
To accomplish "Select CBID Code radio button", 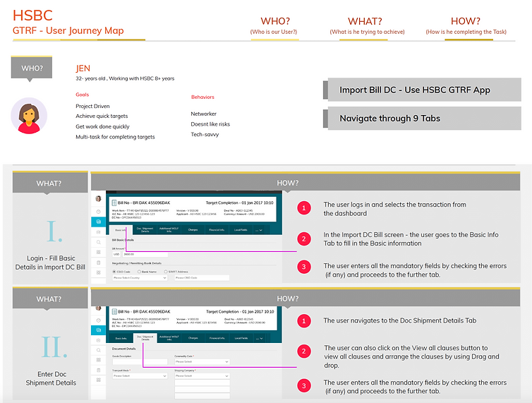I will coord(114,272).
